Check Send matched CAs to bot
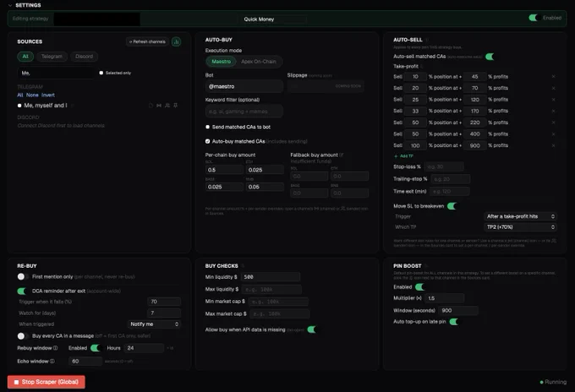575x392 pixels. [207, 127]
